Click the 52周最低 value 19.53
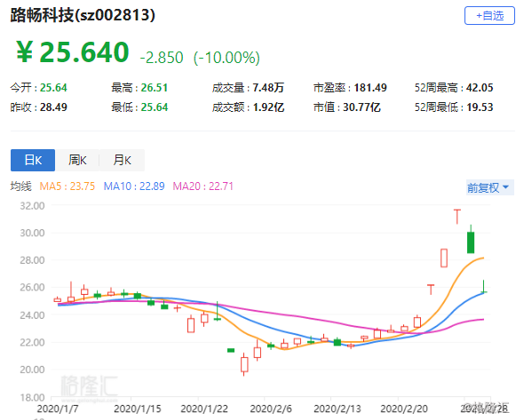Viewport: 516px width, 420px height. click(x=480, y=107)
